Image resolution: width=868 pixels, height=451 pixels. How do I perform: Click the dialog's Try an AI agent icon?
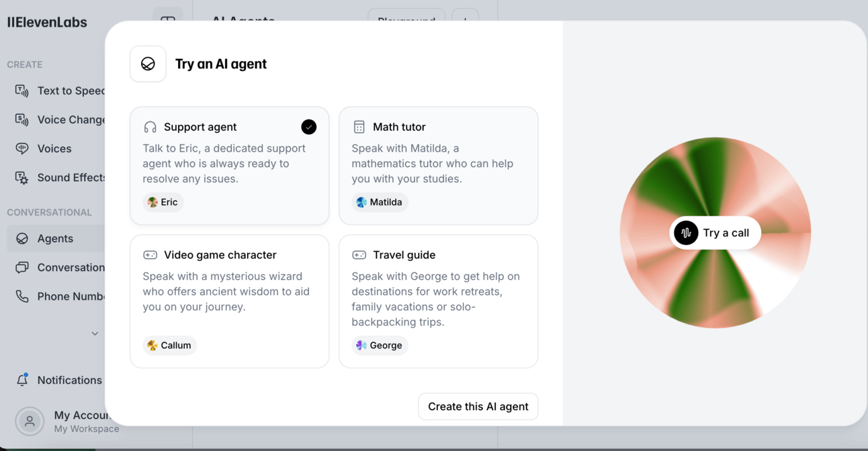148,64
